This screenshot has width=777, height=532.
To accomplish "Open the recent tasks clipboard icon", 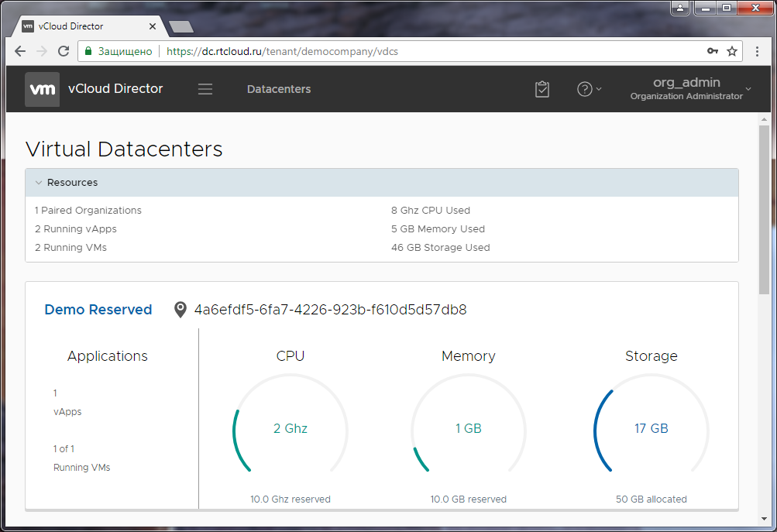I will click(x=542, y=89).
